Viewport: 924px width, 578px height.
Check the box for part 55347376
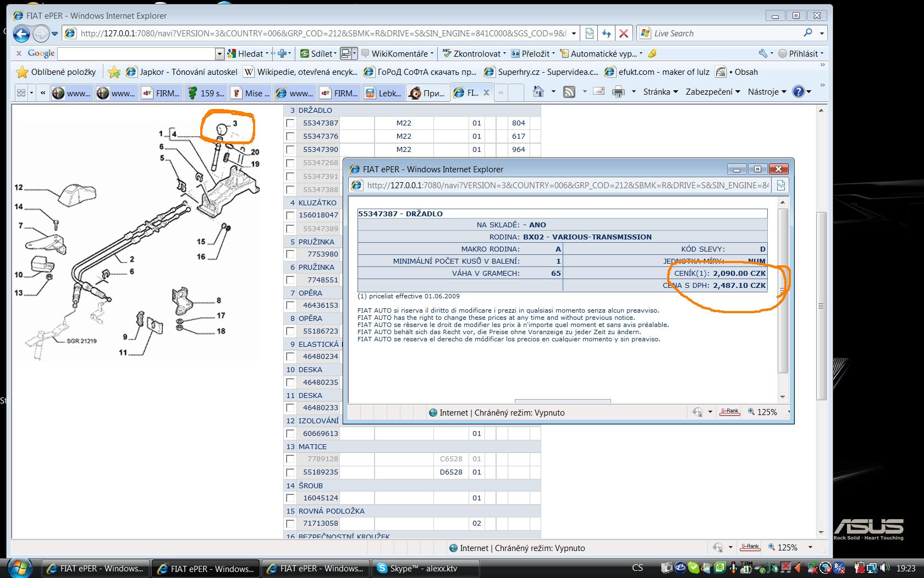290,137
